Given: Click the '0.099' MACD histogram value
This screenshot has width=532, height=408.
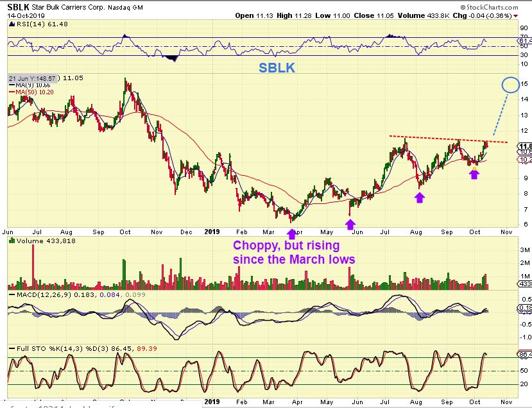Looking at the screenshot, I should (135, 294).
